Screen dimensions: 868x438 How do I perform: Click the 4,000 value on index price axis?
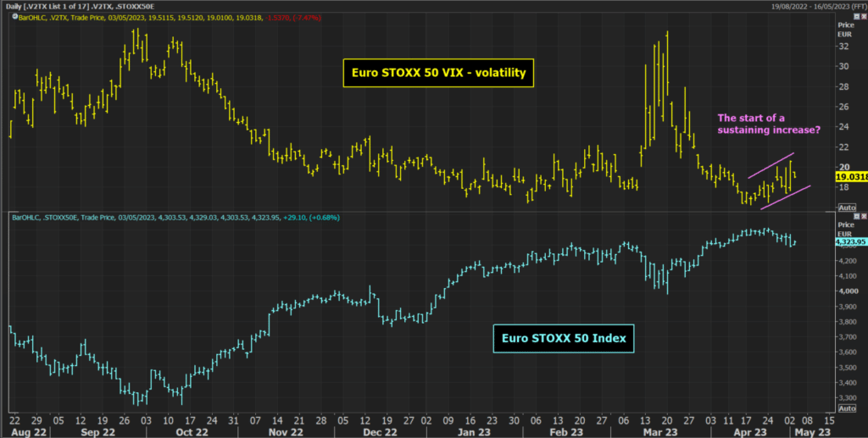(848, 291)
